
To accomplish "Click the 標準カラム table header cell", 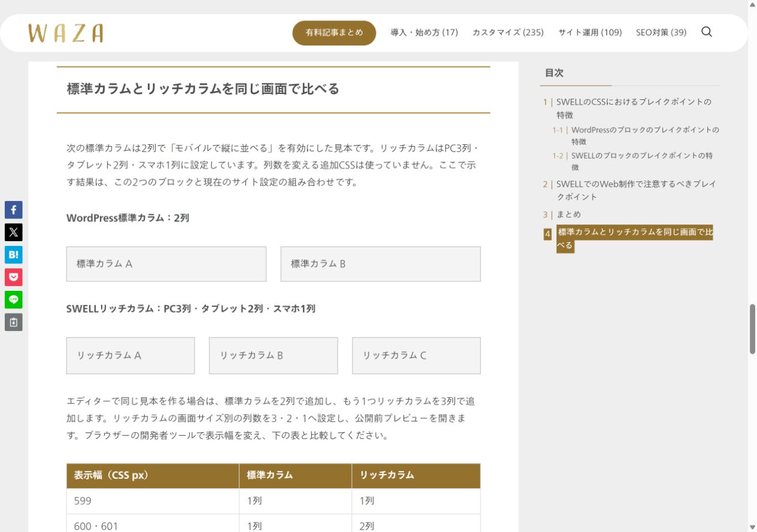I will 296,476.
